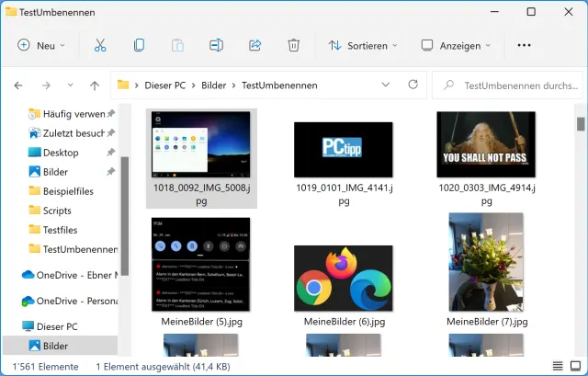Click the Paste clipboard icon
This screenshot has height=376, width=588.
[x=177, y=45]
